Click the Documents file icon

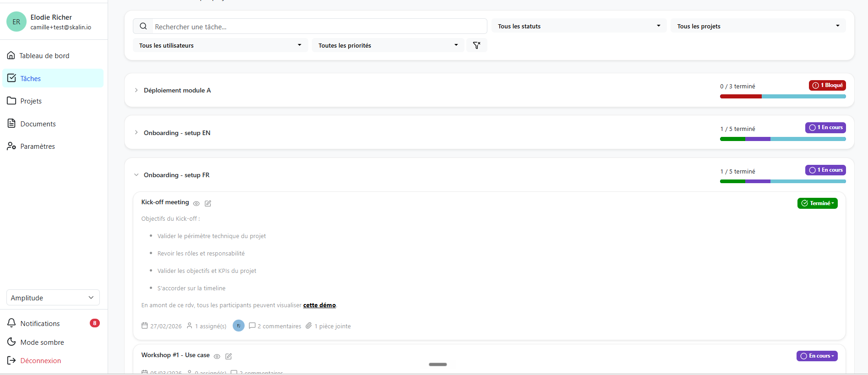(x=11, y=123)
